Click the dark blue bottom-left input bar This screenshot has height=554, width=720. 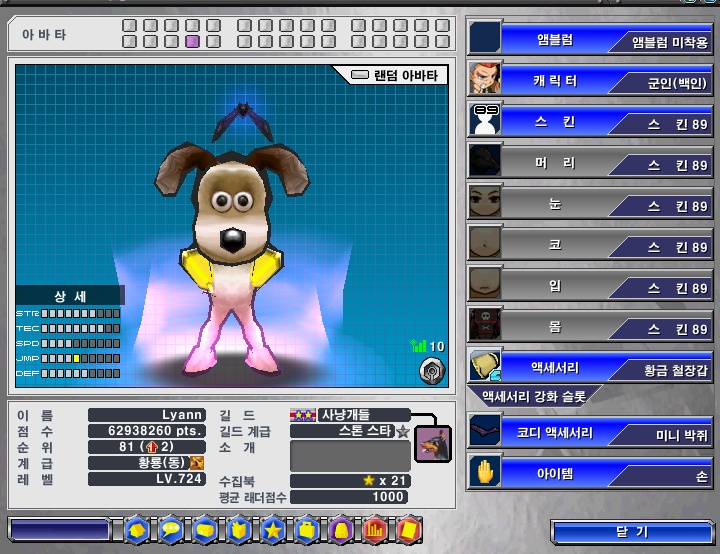(59, 530)
